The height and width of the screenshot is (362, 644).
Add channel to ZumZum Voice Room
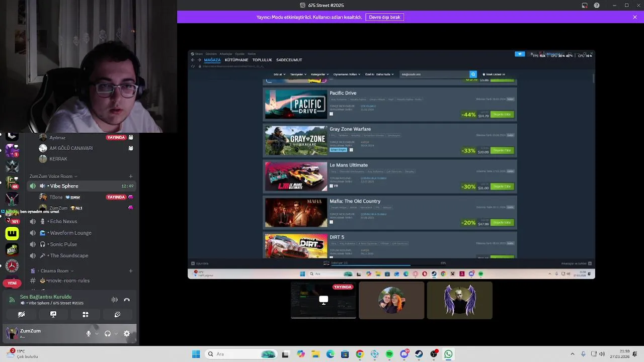131,176
